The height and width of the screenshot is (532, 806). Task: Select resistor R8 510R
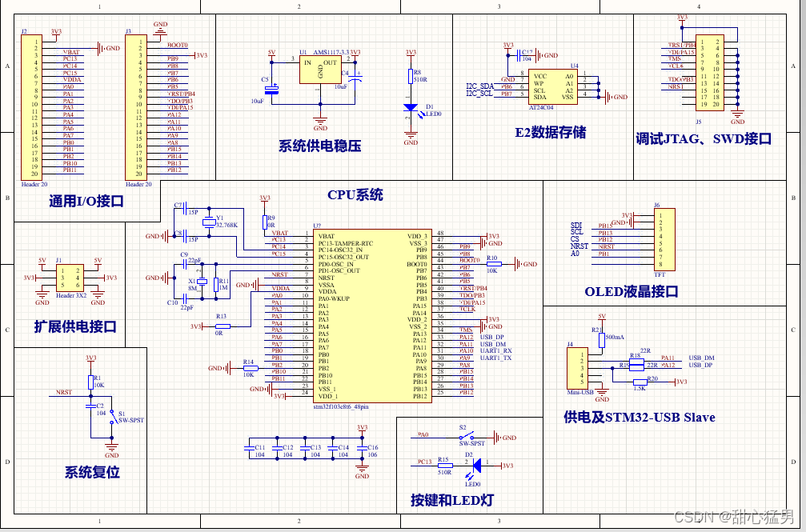coord(410,76)
